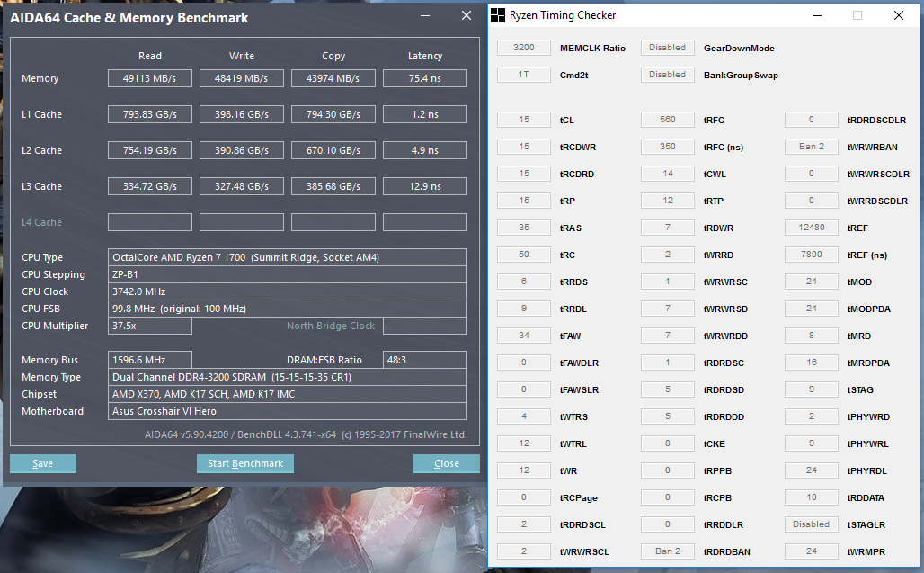Click the tREF value 12480
The height and width of the screenshot is (573, 924).
point(812,228)
